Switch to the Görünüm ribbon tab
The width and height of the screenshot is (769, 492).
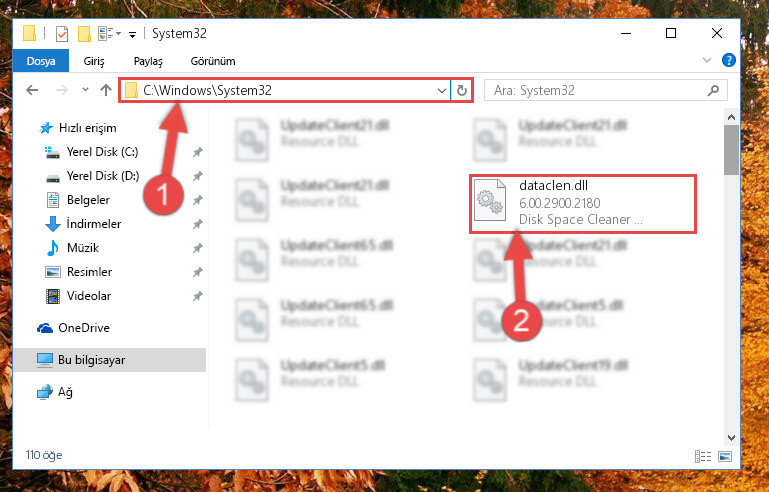coord(213,61)
